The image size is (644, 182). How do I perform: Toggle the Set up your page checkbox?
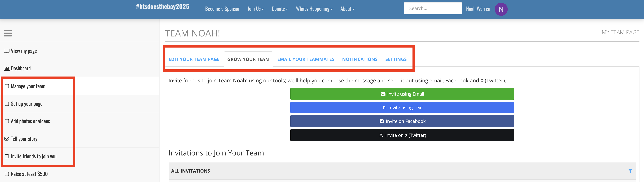click(x=7, y=104)
